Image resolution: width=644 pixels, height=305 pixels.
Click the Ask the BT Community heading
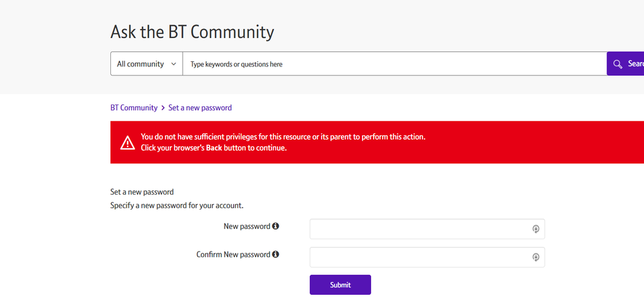point(192,32)
